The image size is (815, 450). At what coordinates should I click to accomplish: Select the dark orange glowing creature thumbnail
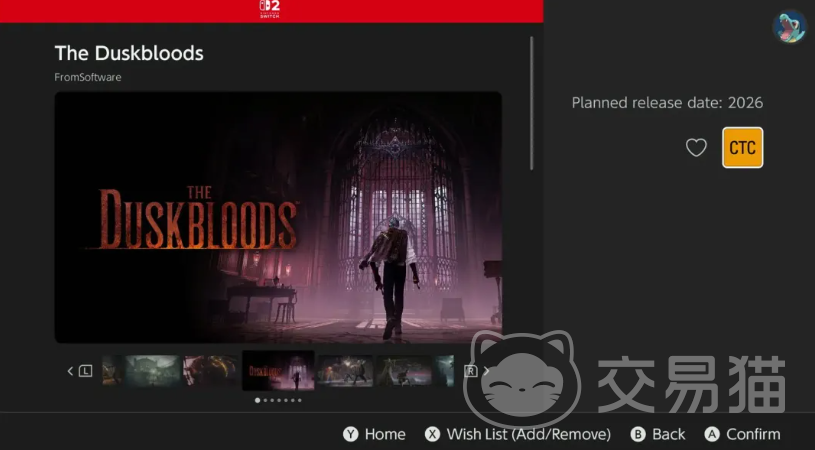click(212, 370)
